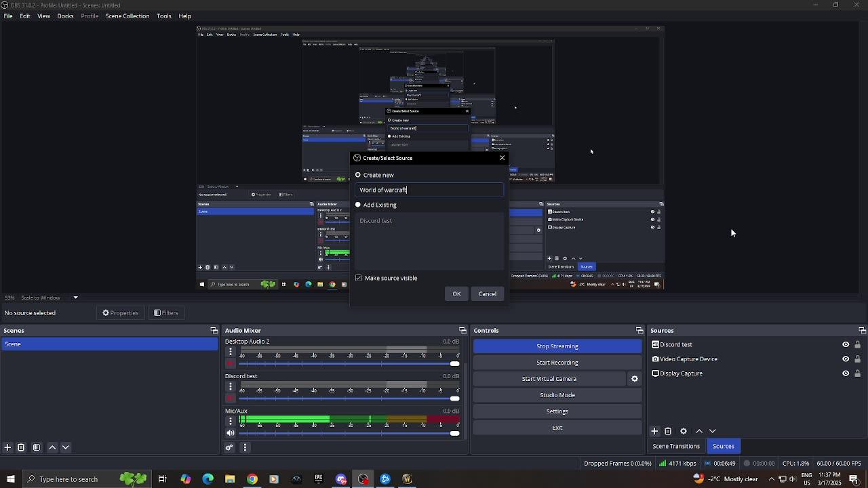
Task: Open Google Chrome from taskbar
Action: point(252,479)
